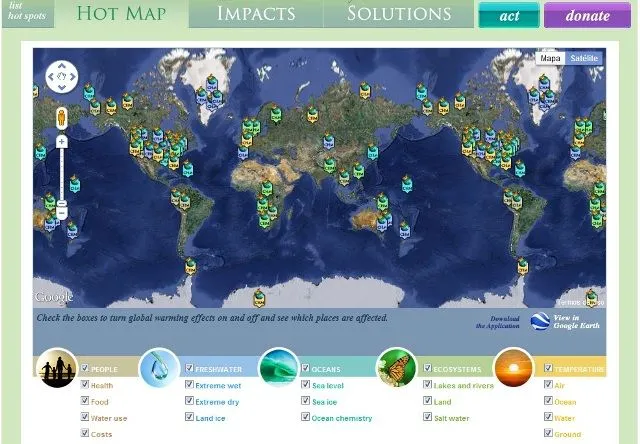Click the map pan control wheel

coord(61,77)
